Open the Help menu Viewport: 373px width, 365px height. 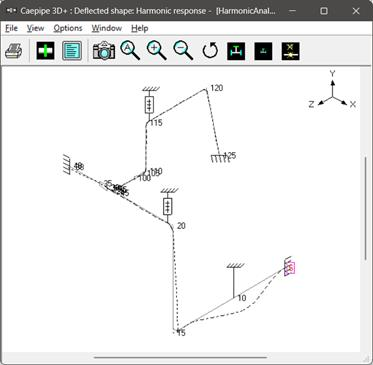coord(140,28)
